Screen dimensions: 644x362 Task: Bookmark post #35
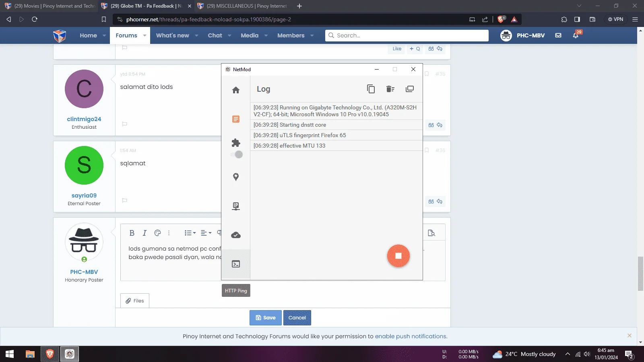coord(427,74)
